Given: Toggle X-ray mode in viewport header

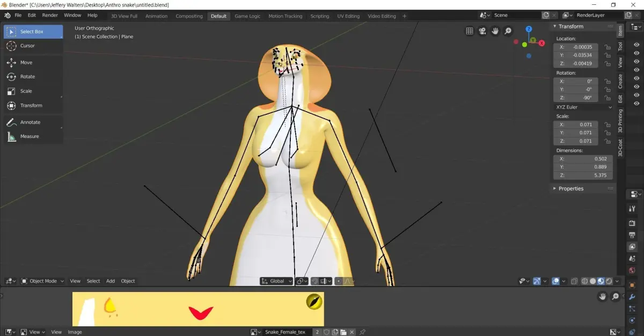Looking at the screenshot, I should (575, 281).
